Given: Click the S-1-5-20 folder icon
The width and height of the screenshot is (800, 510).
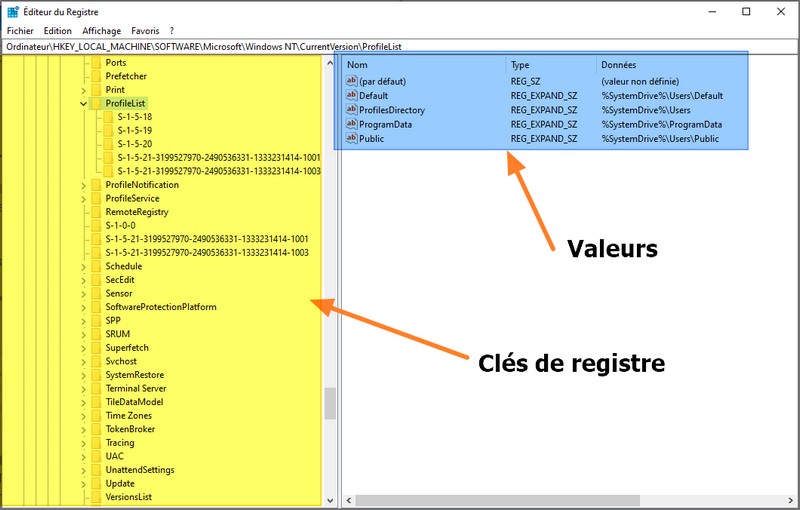Looking at the screenshot, I should pos(108,144).
